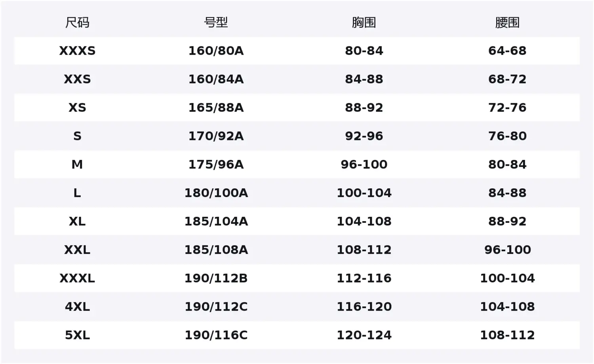Click waist value 64-68
The height and width of the screenshot is (364, 594).
[x=507, y=51]
